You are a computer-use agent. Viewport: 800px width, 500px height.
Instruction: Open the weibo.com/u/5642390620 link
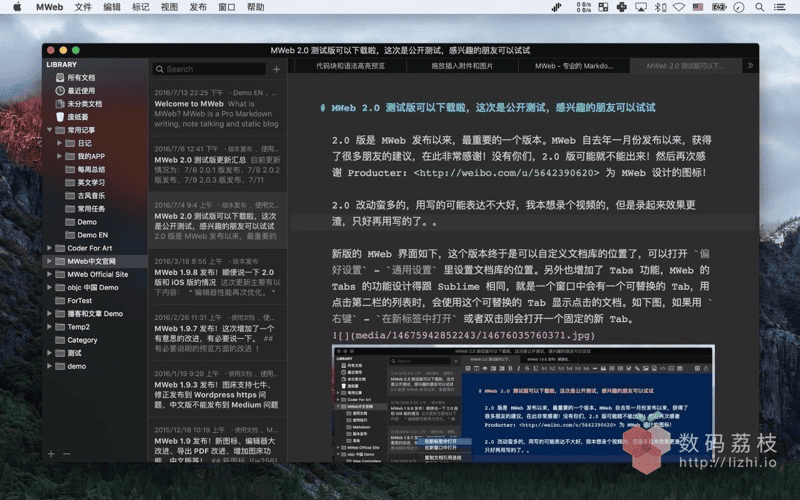coord(506,173)
